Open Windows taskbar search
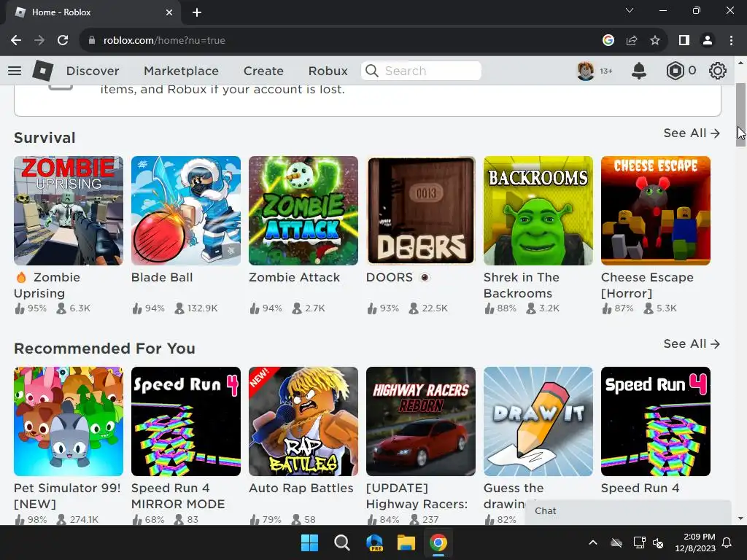 click(341, 542)
